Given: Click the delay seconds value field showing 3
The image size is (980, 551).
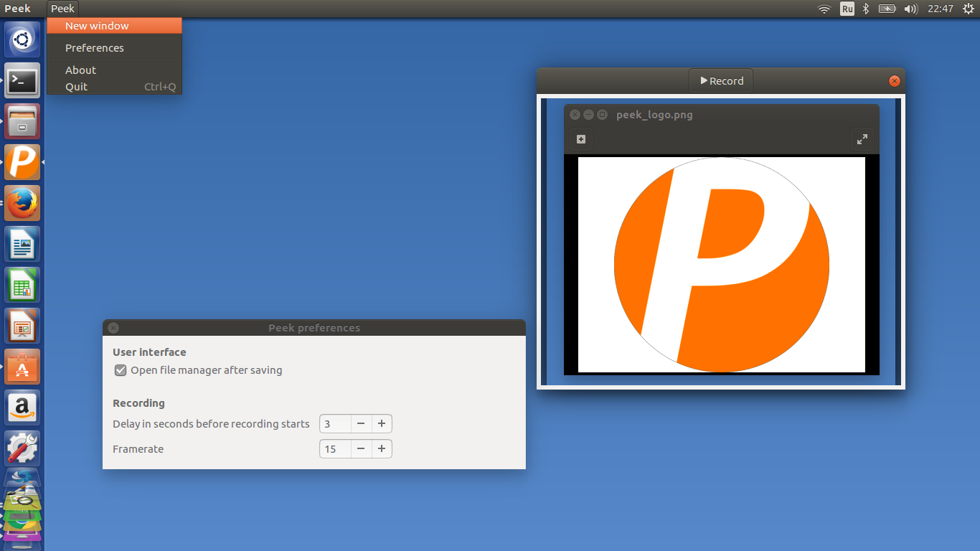Looking at the screenshot, I should tap(335, 424).
